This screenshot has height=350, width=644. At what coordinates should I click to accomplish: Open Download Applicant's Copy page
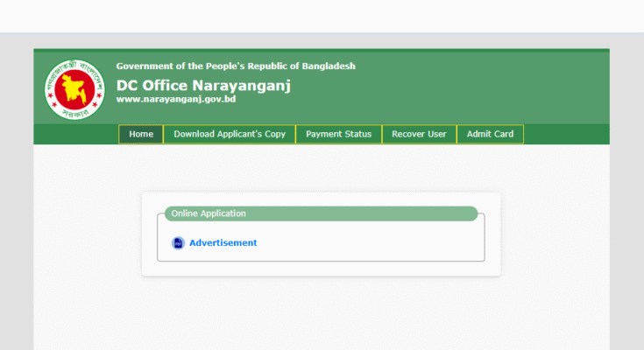230,134
